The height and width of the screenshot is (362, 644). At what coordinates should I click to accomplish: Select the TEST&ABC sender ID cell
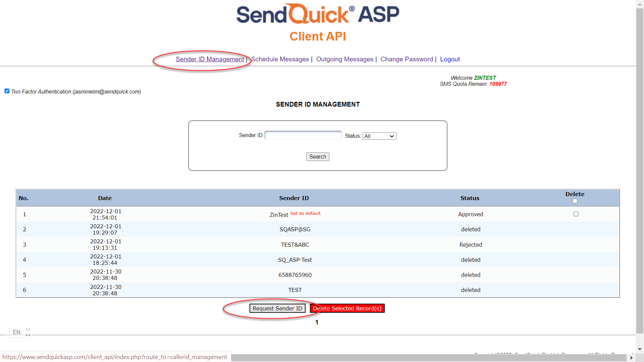coord(295,245)
